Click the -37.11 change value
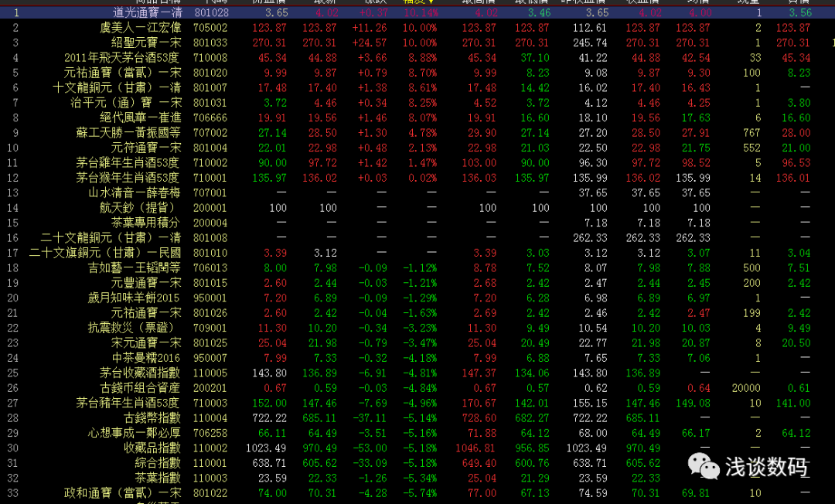Image resolution: width=835 pixels, height=504 pixels. pos(370,418)
